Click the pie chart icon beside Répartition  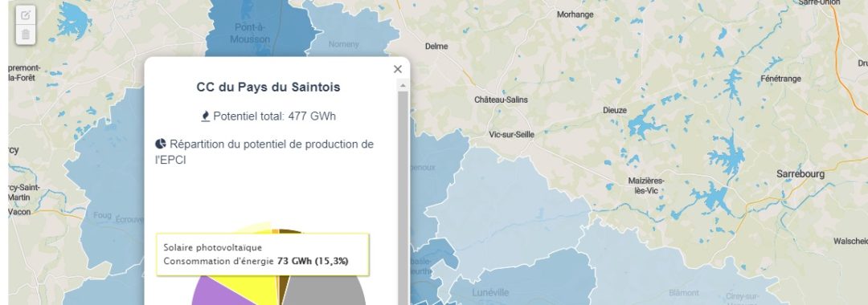pos(161,144)
